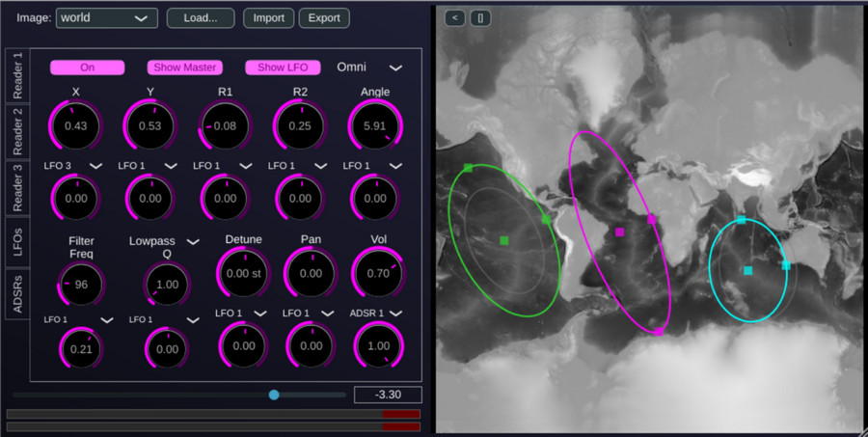Screen dimensions: 868x437
Task: Click the green ellipse top-left handle
Action: tap(468, 168)
